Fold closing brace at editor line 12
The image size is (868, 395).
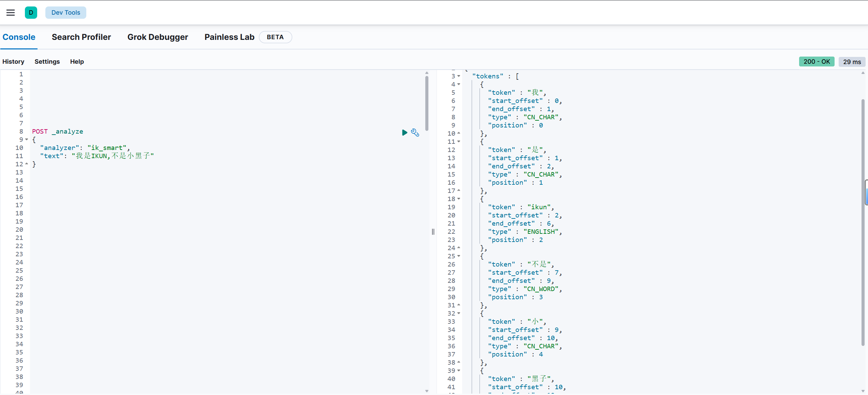(x=27, y=164)
